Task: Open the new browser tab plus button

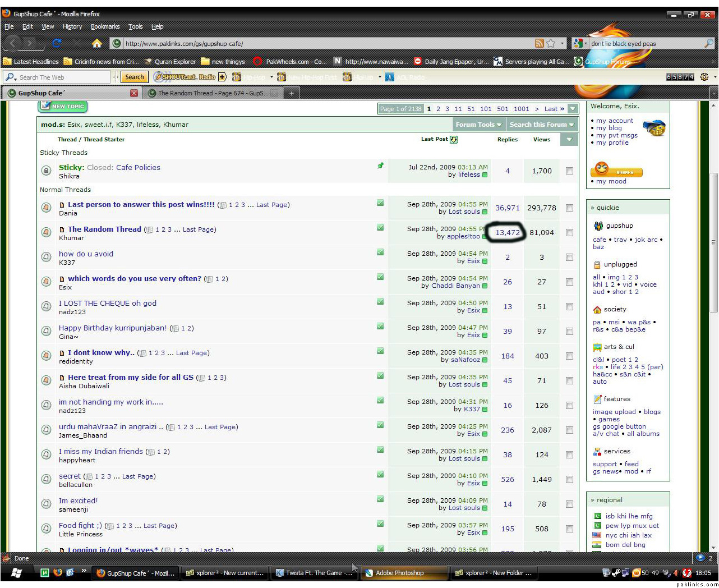Action: click(x=291, y=93)
